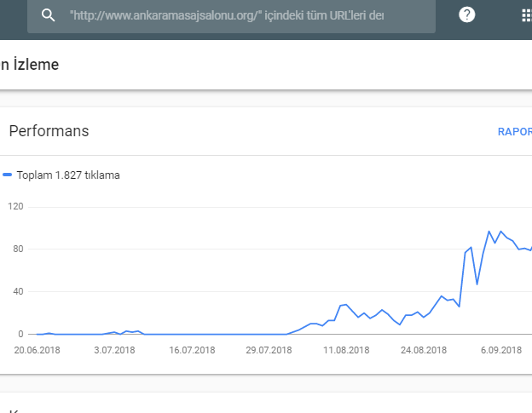
Task: Select the 6.09.2018 date axis label
Action: point(501,350)
